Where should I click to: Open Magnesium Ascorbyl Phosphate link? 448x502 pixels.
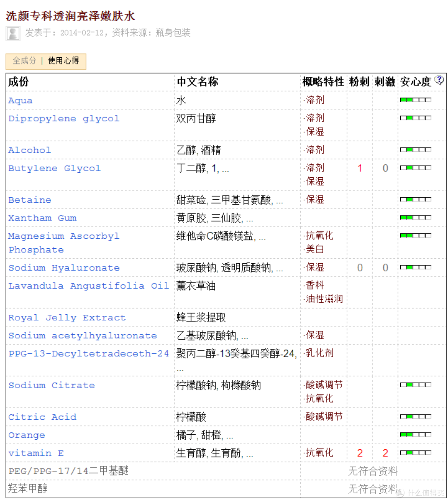(x=64, y=243)
